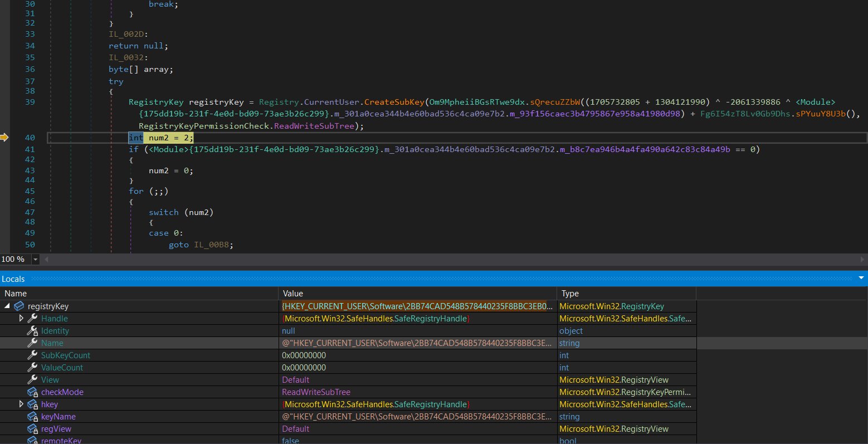This screenshot has height=444, width=868.
Task: Expand the Handle property node
Action: [x=21, y=319]
